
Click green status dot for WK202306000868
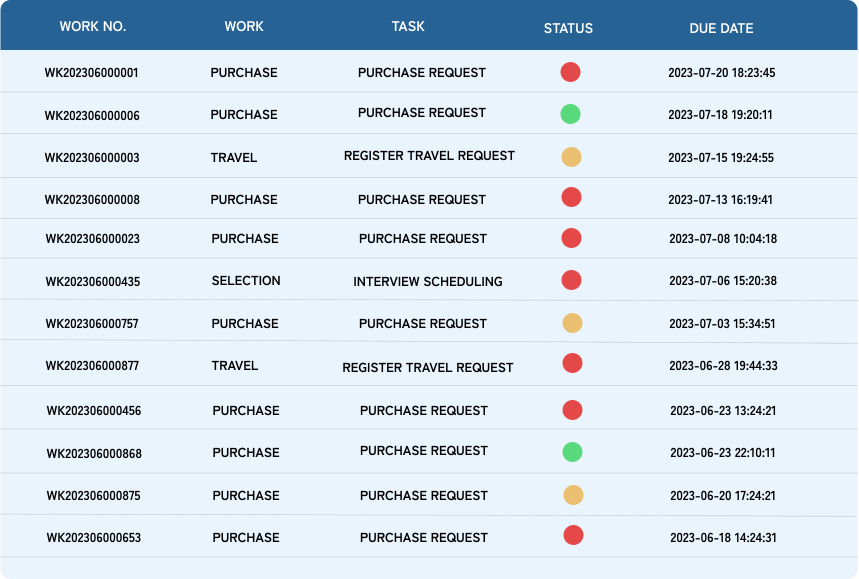[572, 452]
